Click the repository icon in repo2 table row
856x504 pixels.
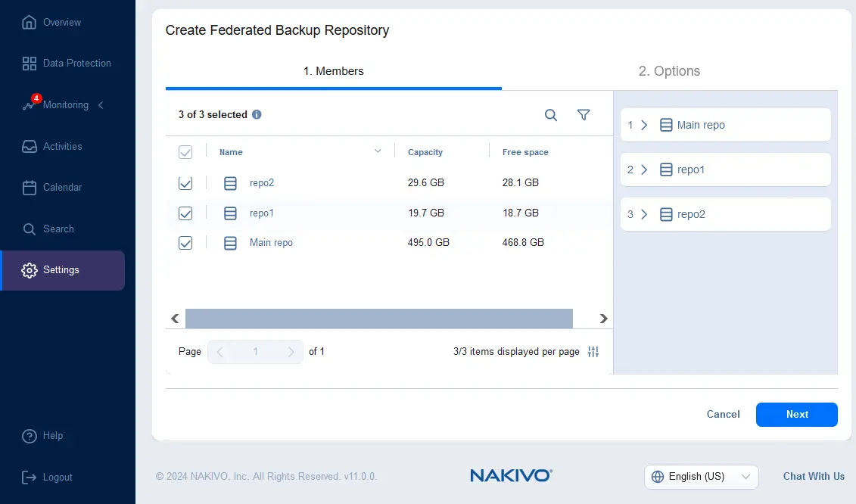coord(230,183)
